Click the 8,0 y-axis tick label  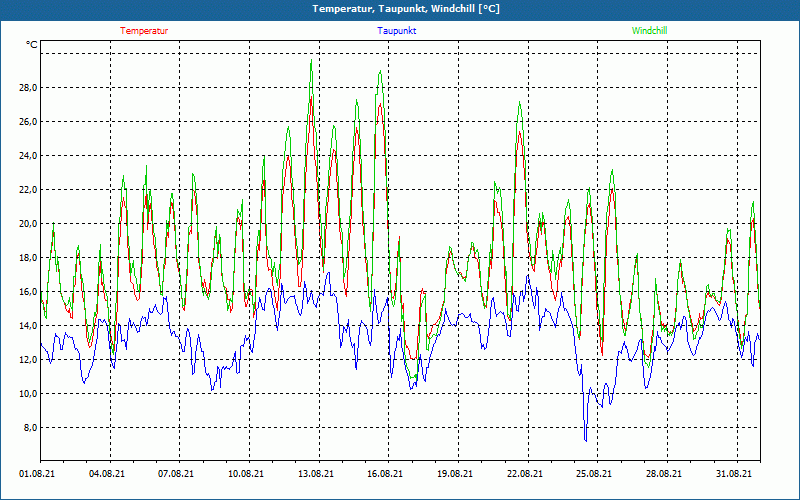click(x=29, y=428)
